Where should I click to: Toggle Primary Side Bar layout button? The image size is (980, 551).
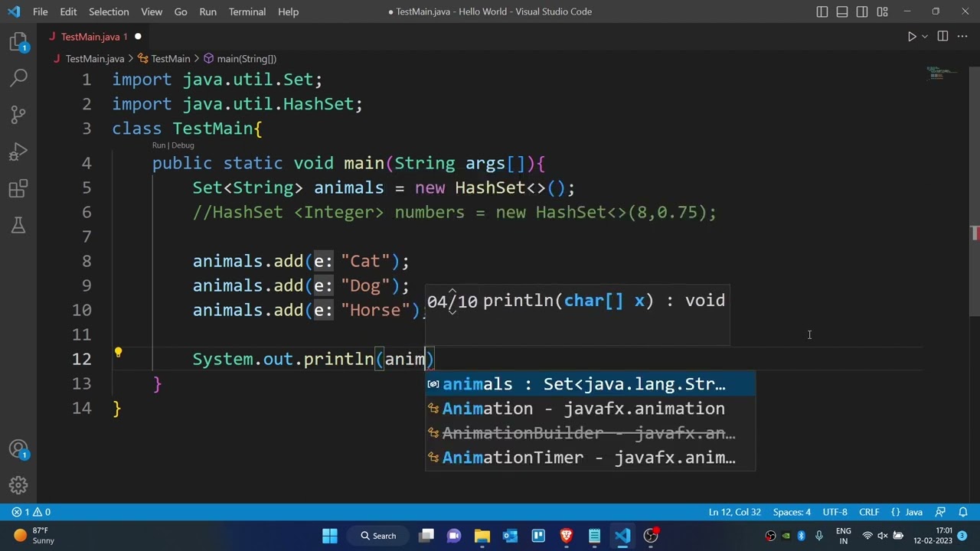point(822,11)
